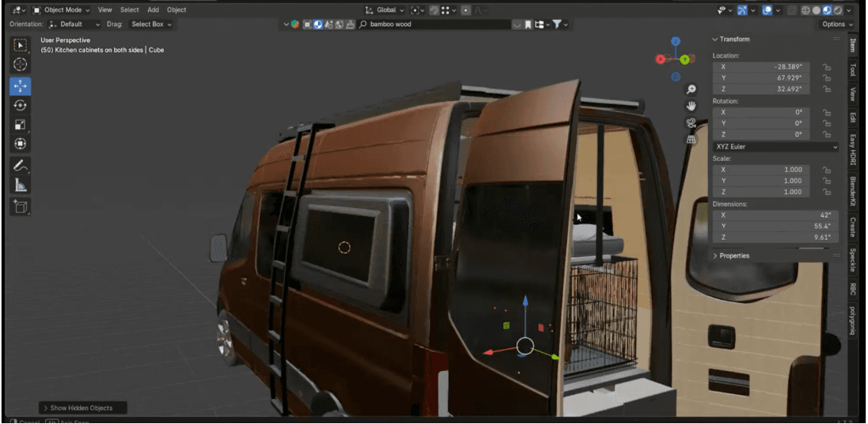Click the blue Z axis on navigation gizmo
This screenshot has height=424, width=868.
(x=676, y=41)
